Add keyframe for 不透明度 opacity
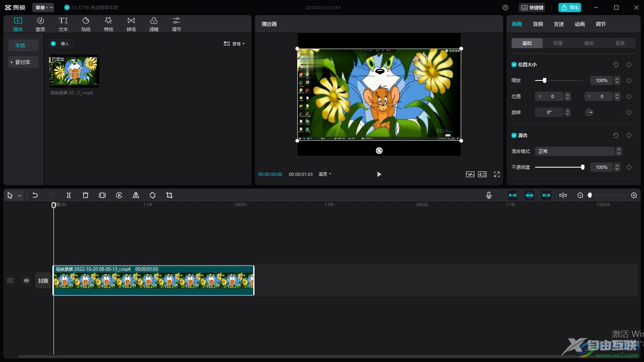The height and width of the screenshot is (362, 644). click(x=629, y=167)
